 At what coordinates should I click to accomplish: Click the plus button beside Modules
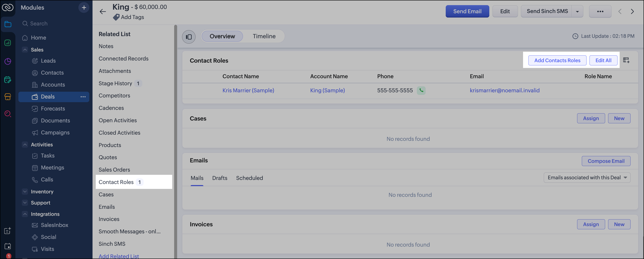84,7
